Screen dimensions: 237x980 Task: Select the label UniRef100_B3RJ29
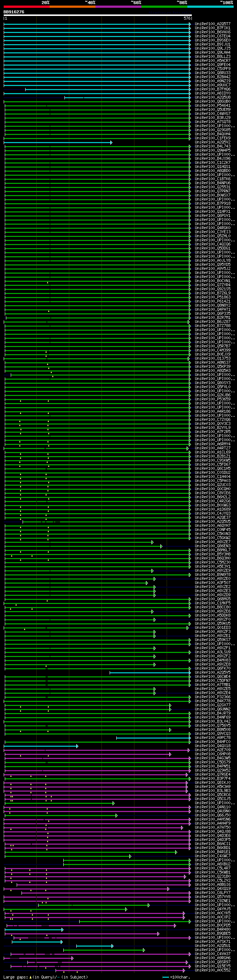(x=213, y=118)
